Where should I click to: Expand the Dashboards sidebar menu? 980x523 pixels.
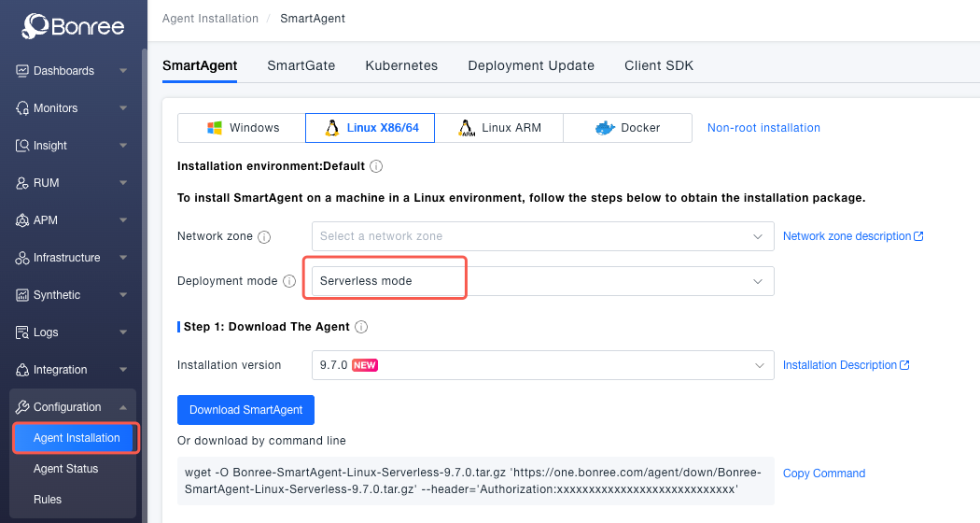[71, 71]
